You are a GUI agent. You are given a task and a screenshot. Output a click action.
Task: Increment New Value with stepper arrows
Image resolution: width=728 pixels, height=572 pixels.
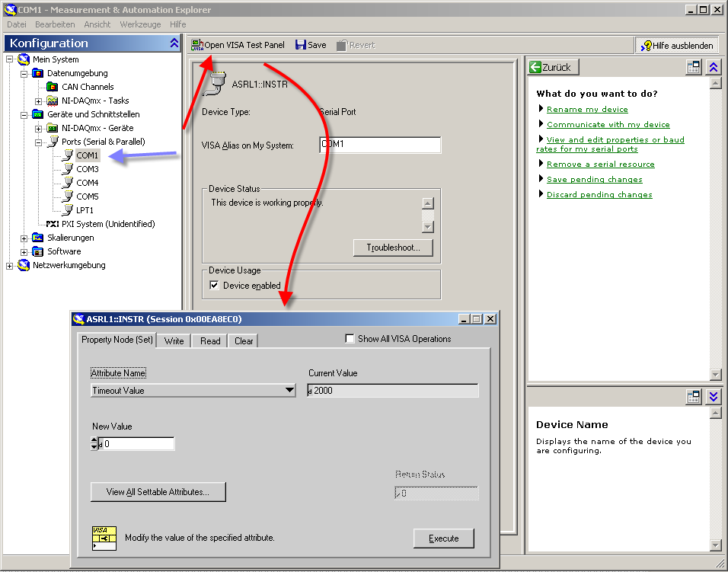pos(94,440)
